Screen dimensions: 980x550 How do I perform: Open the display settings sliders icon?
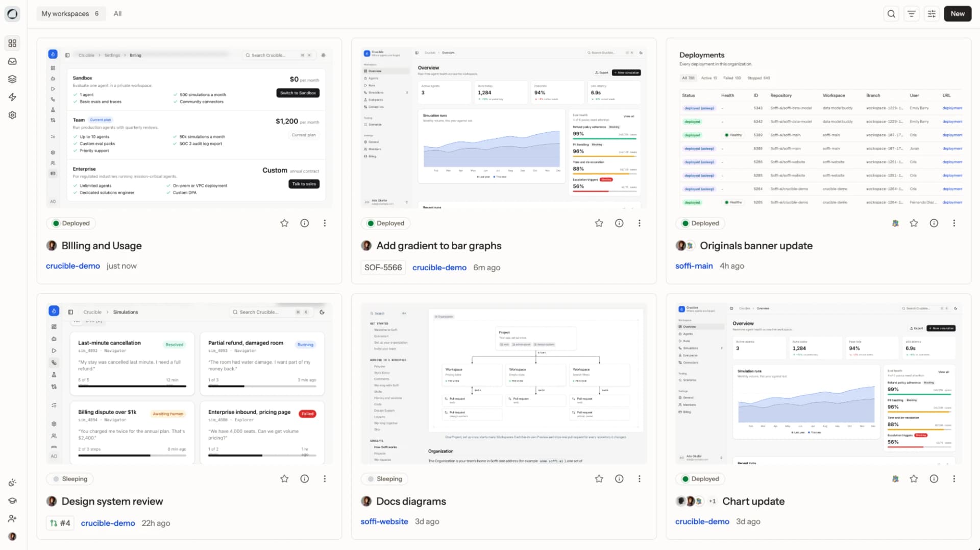tap(932, 14)
